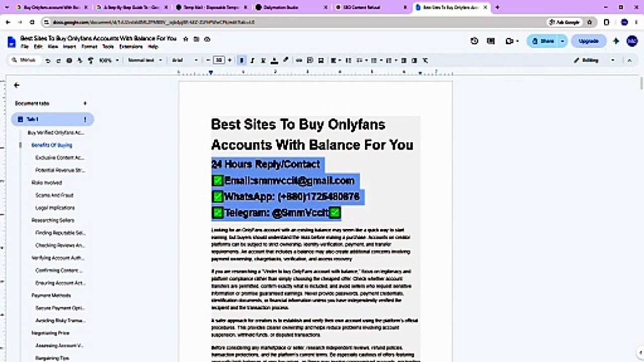644x362 pixels.
Task: Run spelling and grammar check
Action: 80,60
